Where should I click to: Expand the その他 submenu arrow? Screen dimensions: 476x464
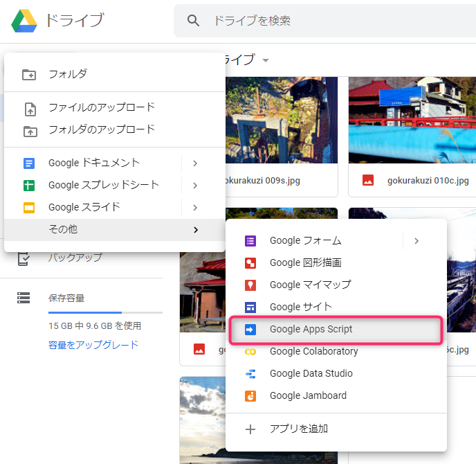tap(196, 230)
